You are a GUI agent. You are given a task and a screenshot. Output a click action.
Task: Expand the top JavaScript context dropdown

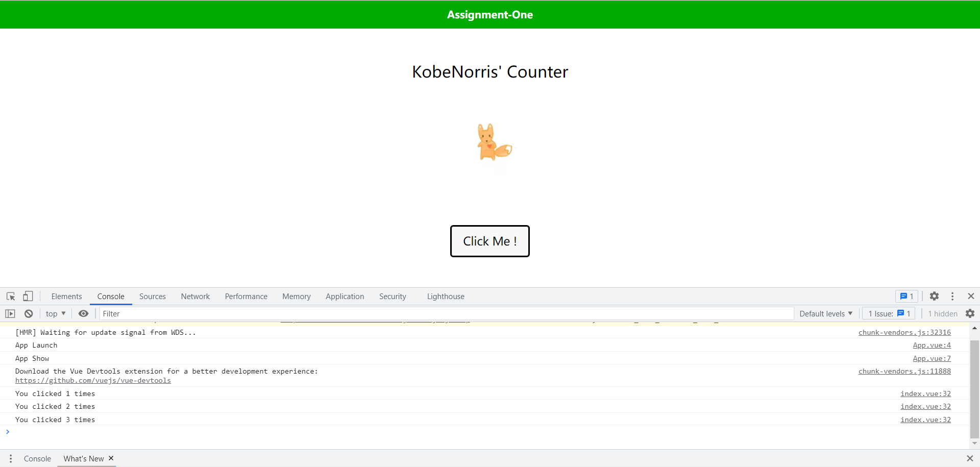point(56,314)
